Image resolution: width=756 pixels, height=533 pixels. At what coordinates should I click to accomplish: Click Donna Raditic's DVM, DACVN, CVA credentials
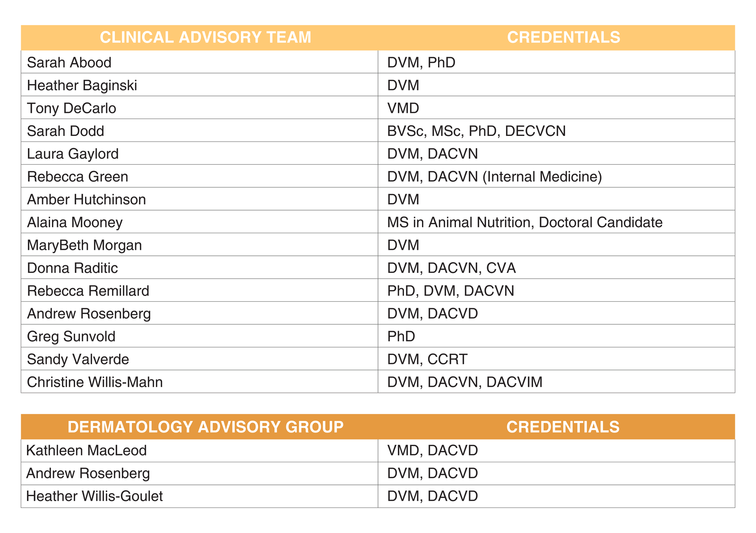(x=451, y=268)
